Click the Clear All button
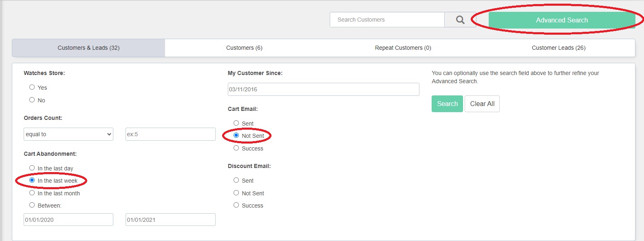The width and height of the screenshot is (644, 241). click(482, 104)
